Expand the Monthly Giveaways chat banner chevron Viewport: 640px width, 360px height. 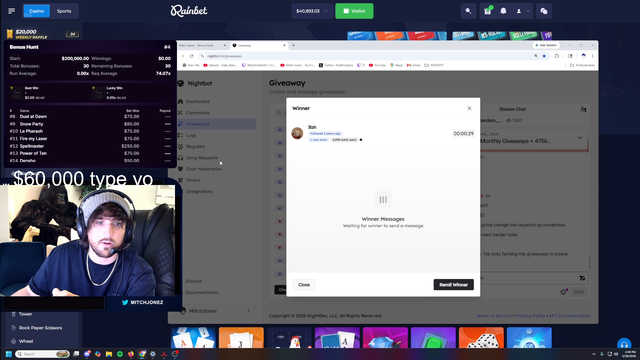(580, 138)
